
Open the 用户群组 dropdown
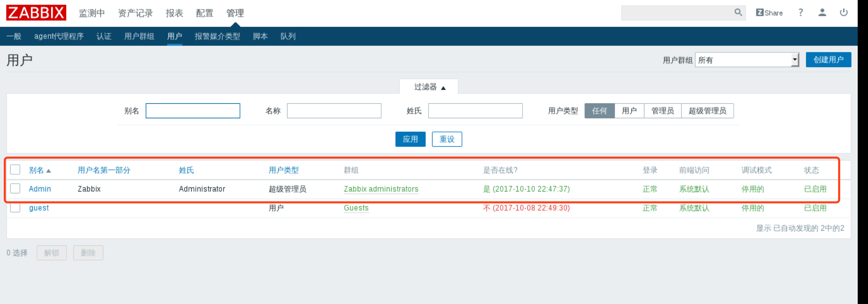coord(746,60)
